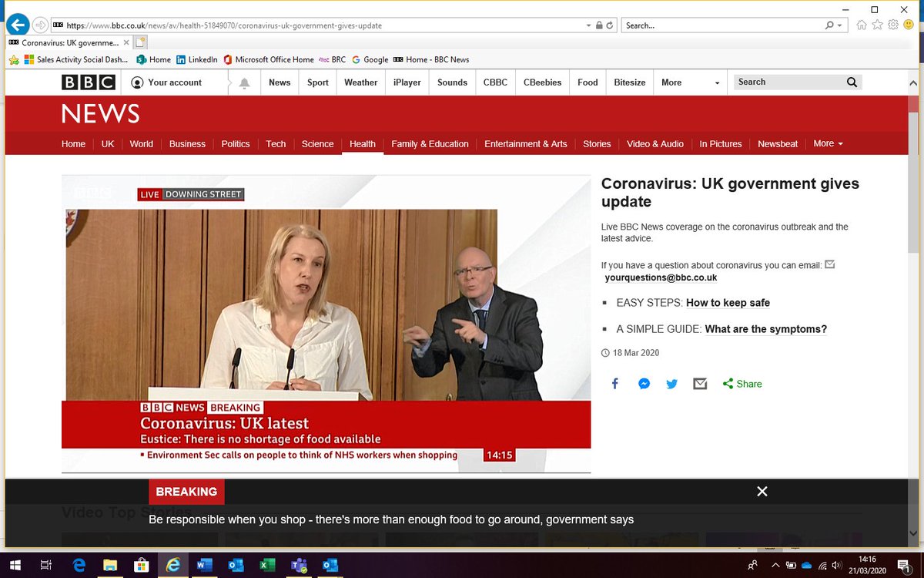Go to the BBC homepage via the logo
Image resolution: width=924 pixels, height=578 pixels.
pyautogui.click(x=87, y=82)
